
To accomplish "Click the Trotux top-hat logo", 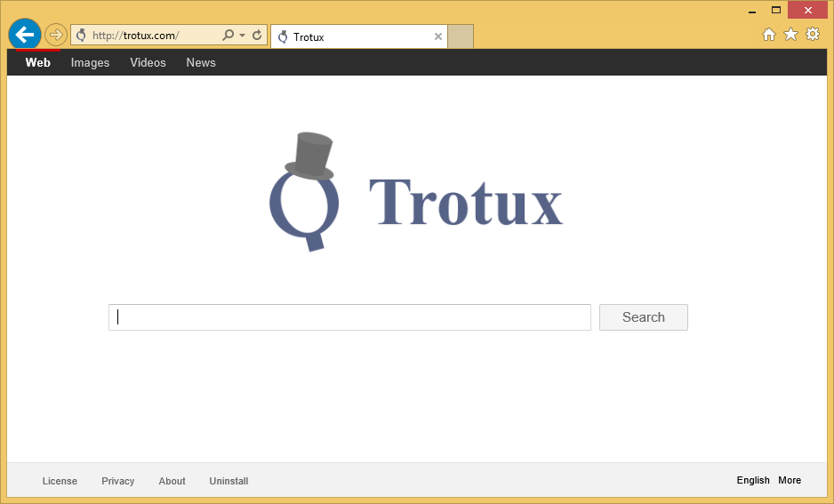I will [304, 191].
